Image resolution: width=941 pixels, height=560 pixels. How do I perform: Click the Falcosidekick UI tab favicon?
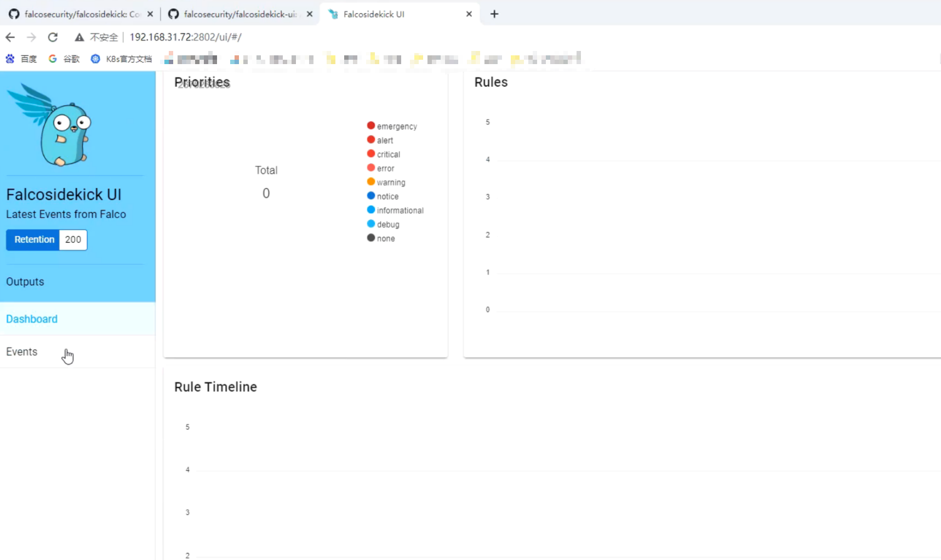(x=333, y=14)
